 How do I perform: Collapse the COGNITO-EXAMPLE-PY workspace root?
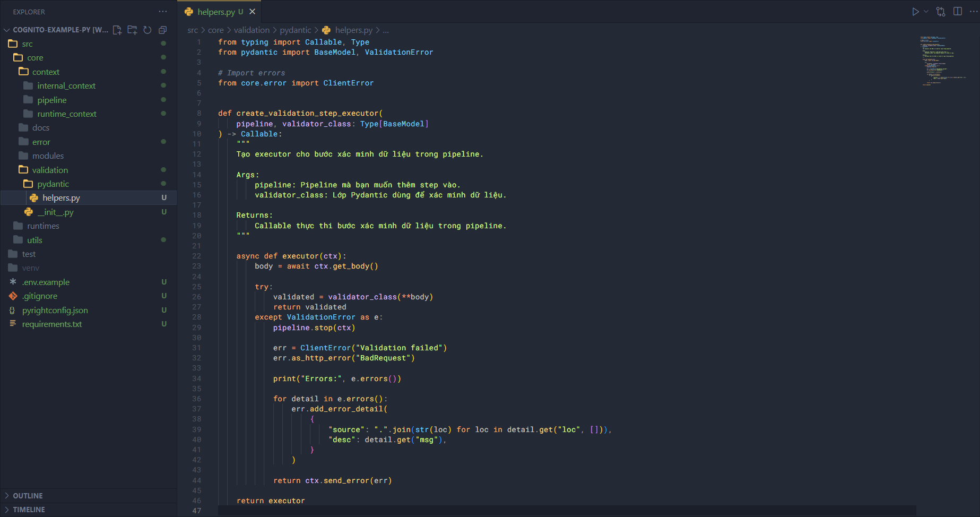7,30
